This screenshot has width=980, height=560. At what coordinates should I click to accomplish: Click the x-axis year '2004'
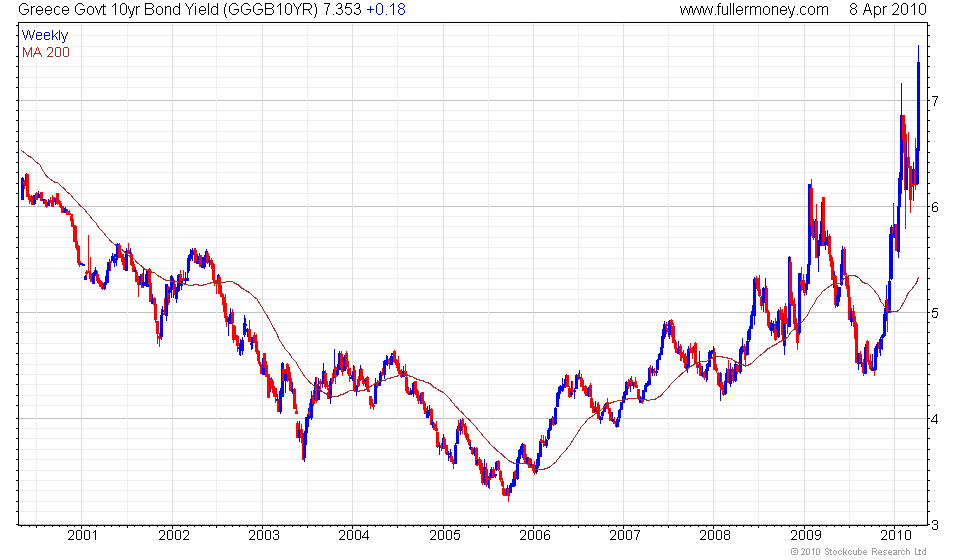[x=354, y=536]
